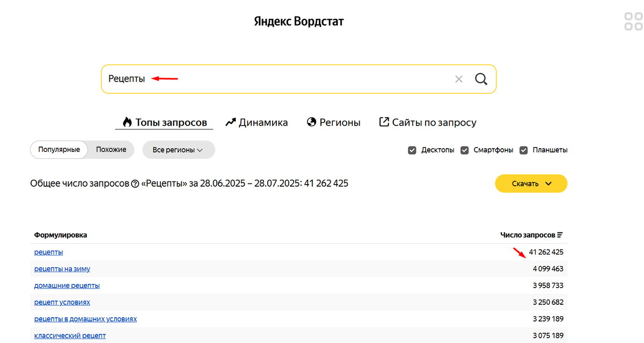The height and width of the screenshot is (343, 644).
Task: Click the sort icon beside Число запросов
Action: [x=560, y=235]
